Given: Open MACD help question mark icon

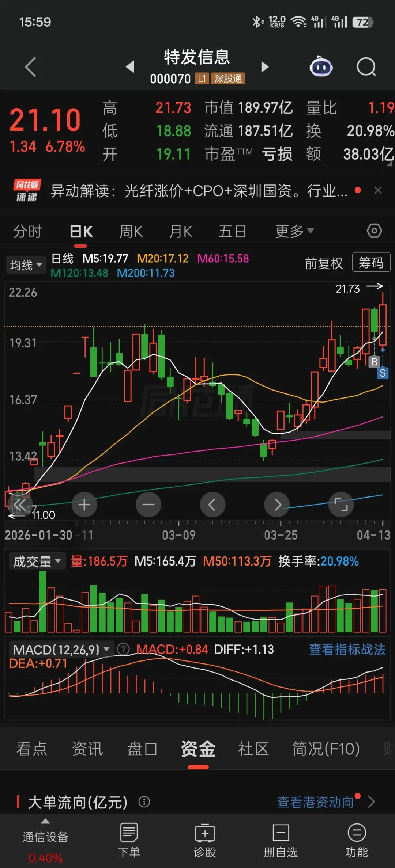Looking at the screenshot, I should click(123, 649).
